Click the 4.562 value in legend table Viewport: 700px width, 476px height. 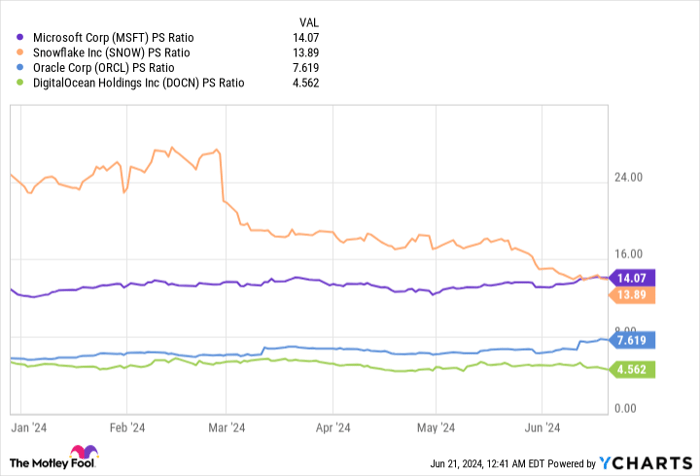pyautogui.click(x=306, y=83)
